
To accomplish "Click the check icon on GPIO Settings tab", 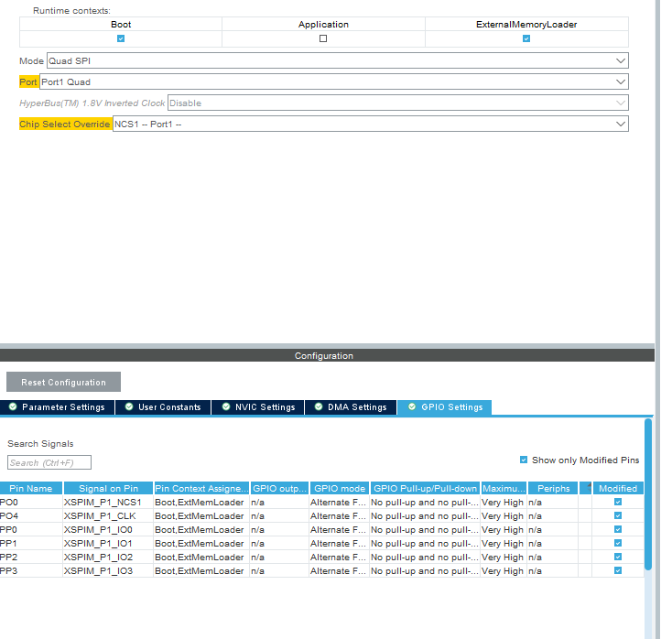I will click(412, 406).
